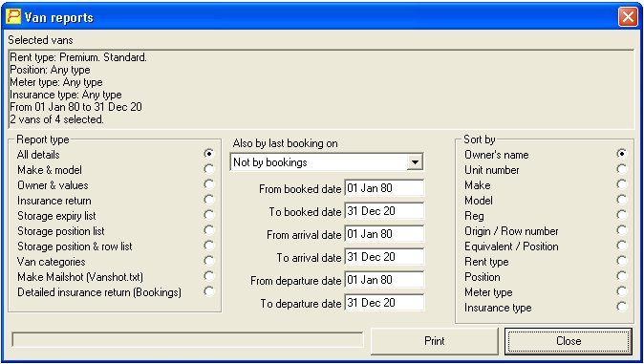
Task: Pick Storage position & row list
Action: point(209,246)
